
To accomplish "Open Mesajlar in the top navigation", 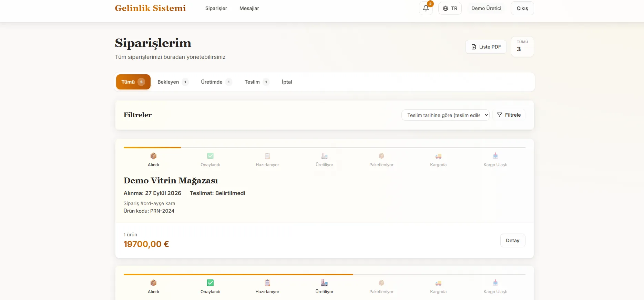I will (249, 8).
